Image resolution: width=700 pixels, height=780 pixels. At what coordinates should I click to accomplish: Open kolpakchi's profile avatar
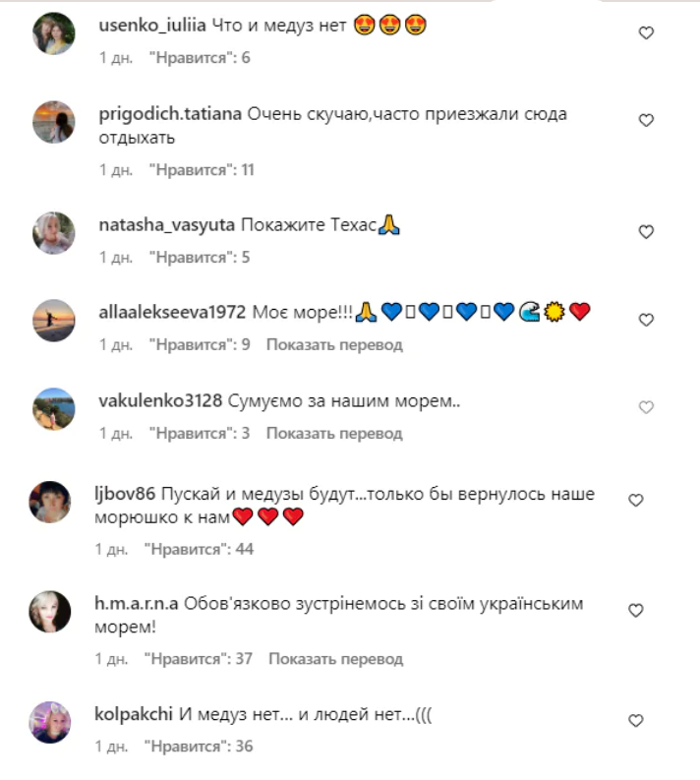point(50,722)
